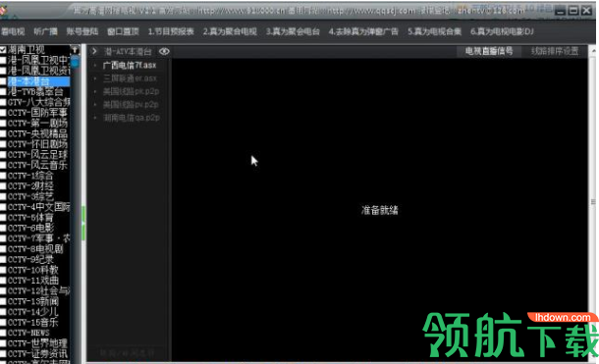Toggle the eye icon beside 港-ATV本港台
This screenshot has width=599, height=364.
(x=164, y=51)
